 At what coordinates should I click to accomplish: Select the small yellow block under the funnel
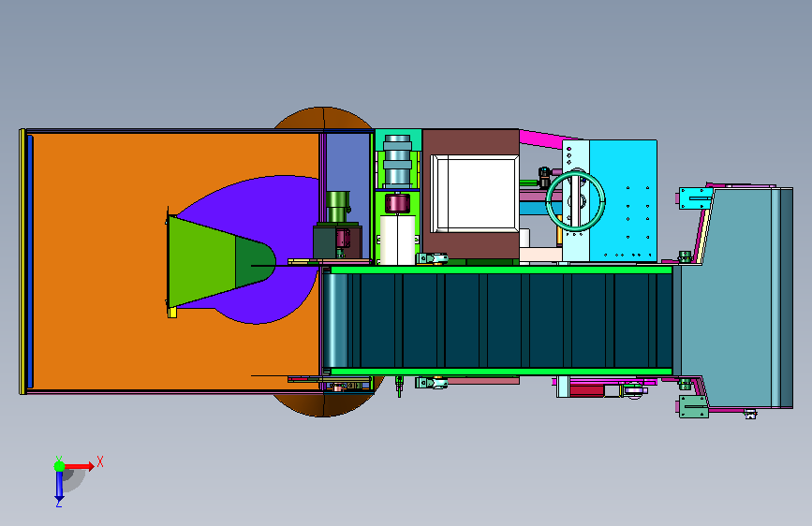(172, 313)
